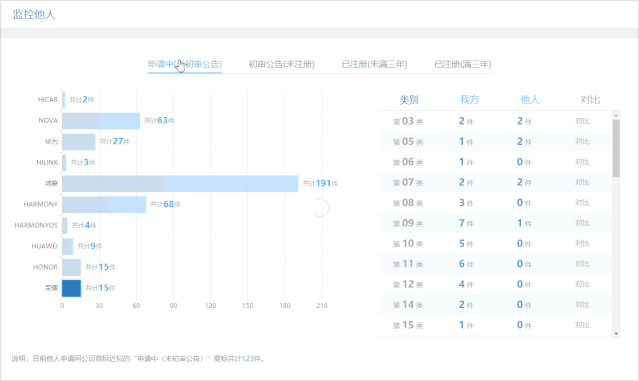639x381 pixels.
Task: Click the 第10类 row label
Action: (x=408, y=243)
